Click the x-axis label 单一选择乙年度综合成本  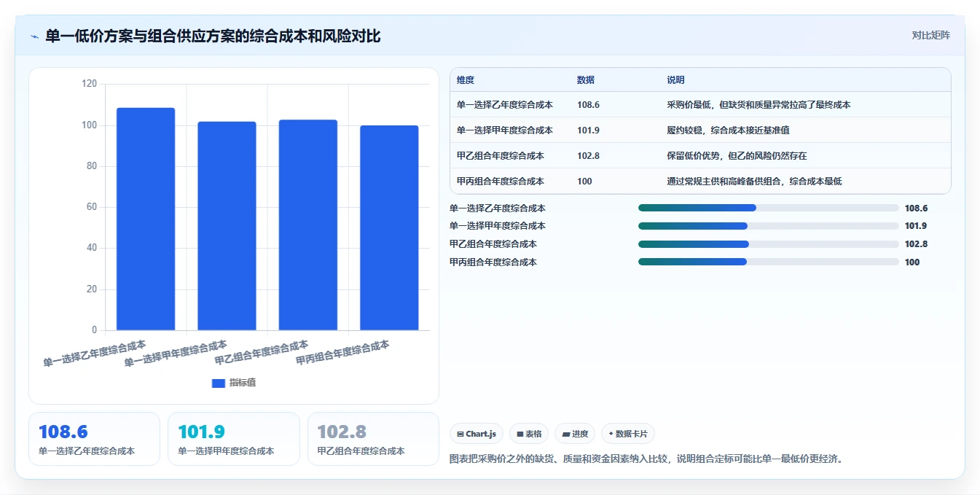(95, 353)
